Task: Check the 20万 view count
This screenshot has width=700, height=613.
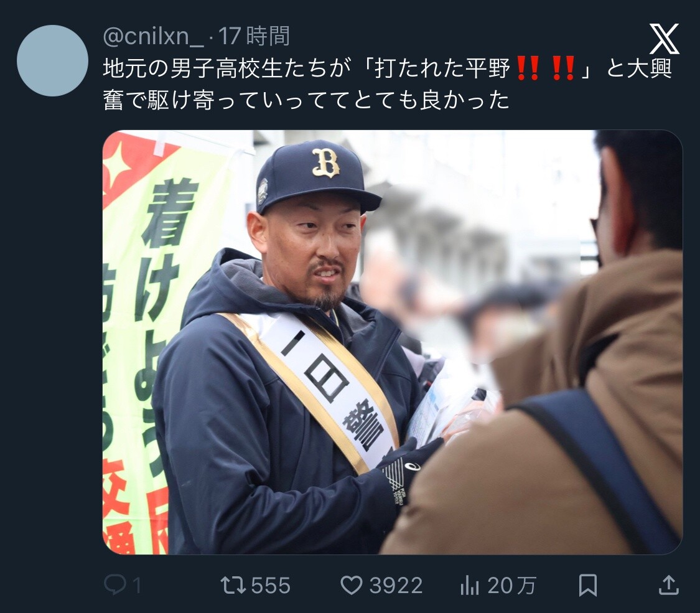Action: click(511, 586)
